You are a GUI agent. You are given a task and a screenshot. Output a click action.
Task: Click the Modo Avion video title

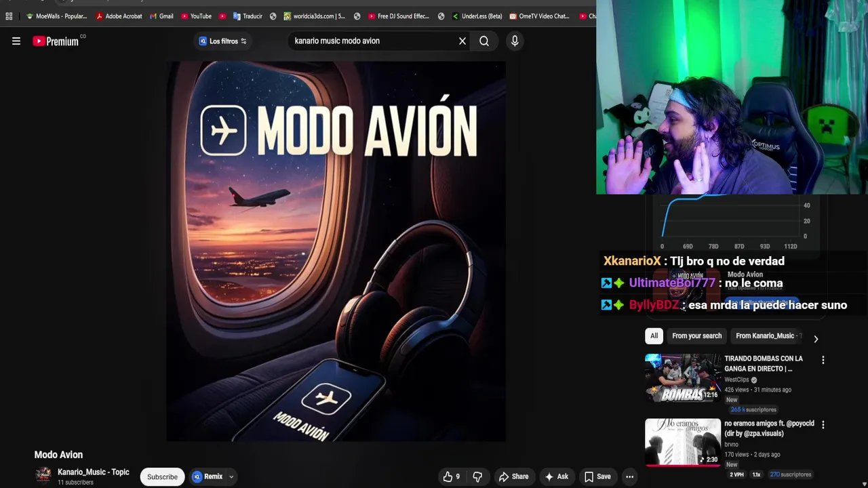pyautogui.click(x=58, y=455)
